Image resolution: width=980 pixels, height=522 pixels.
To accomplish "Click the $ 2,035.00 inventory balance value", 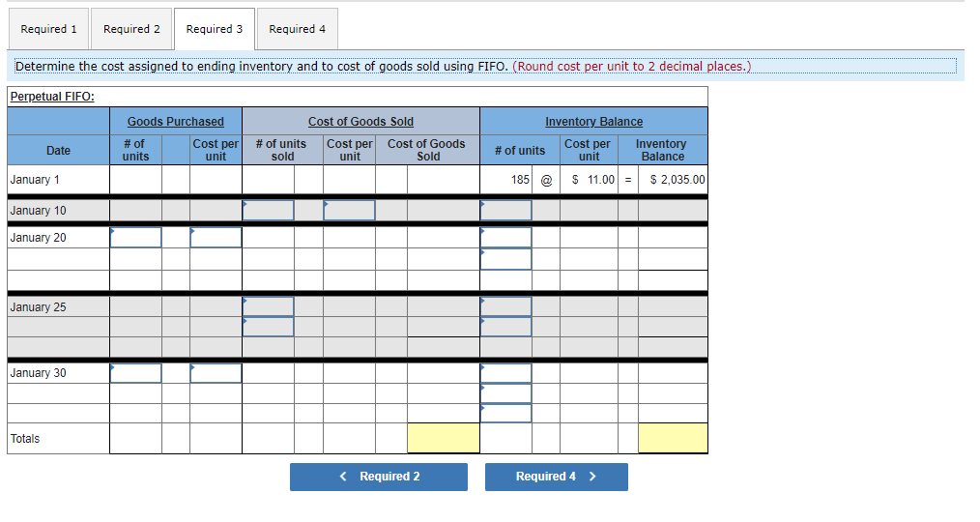I will click(677, 180).
